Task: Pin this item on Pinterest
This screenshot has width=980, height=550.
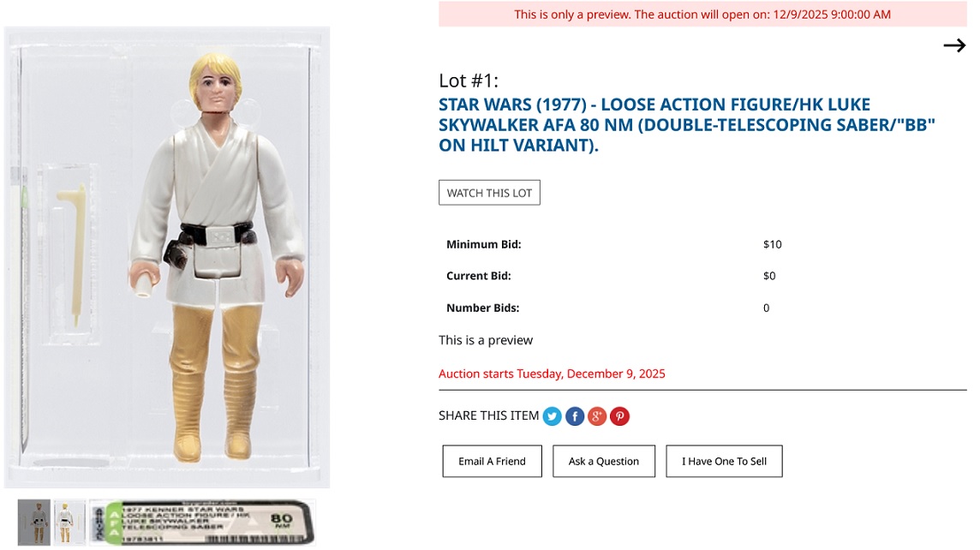Action: click(619, 416)
